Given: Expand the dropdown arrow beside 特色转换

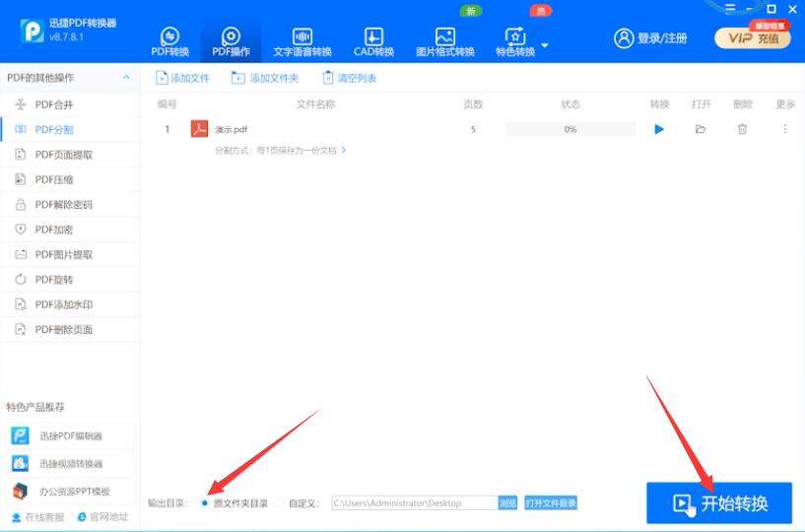Looking at the screenshot, I should 545,45.
